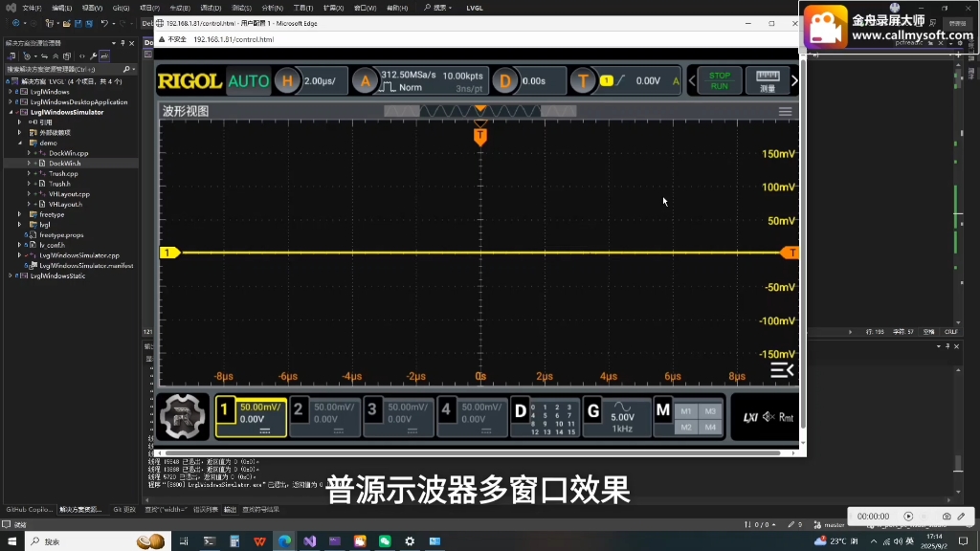Select lv_conf.h in Solution Explorer
Image resolution: width=980 pixels, height=551 pixels.
click(x=53, y=245)
